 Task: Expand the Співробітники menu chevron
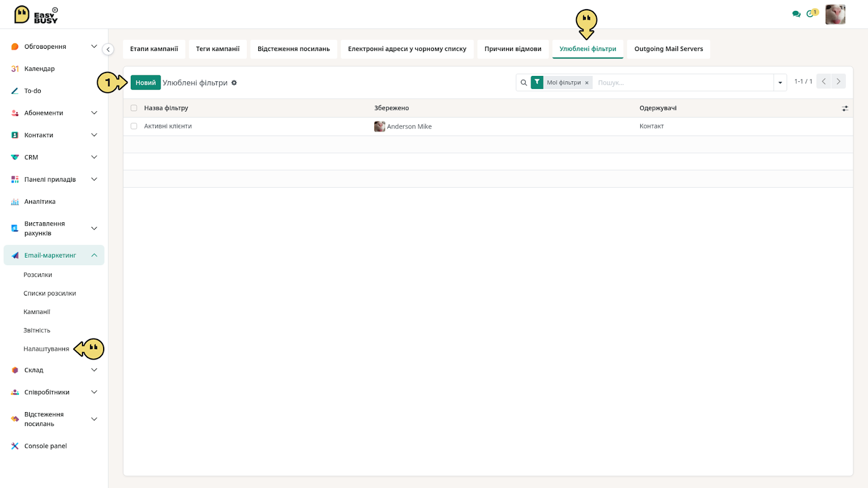[94, 392]
